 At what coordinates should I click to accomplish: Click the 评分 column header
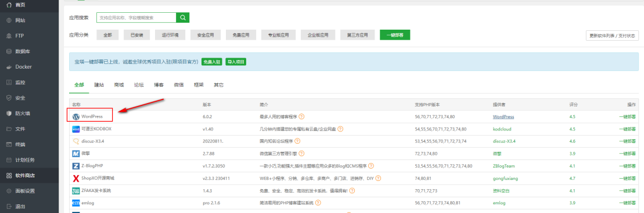pyautogui.click(x=573, y=104)
